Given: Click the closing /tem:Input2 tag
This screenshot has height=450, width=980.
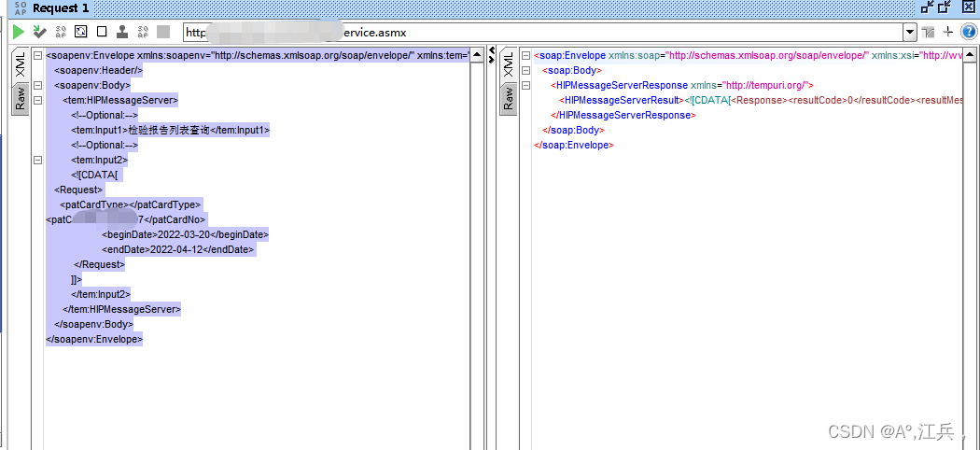Looking at the screenshot, I should [101, 294].
